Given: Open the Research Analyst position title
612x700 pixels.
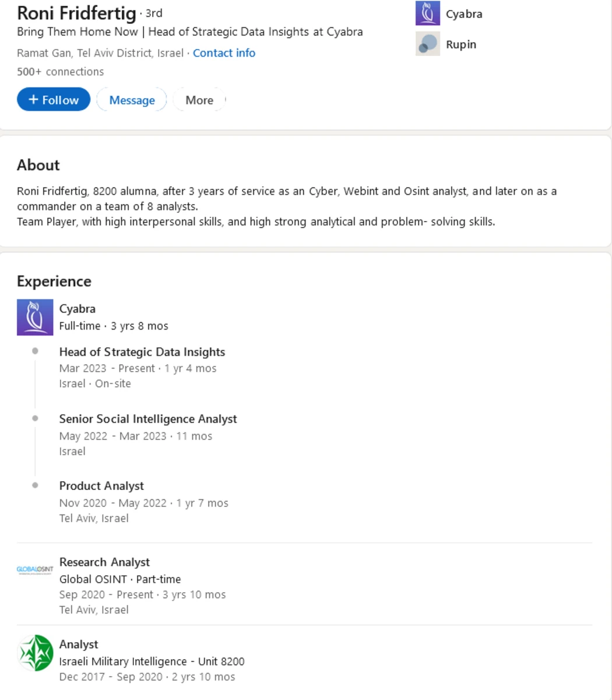Looking at the screenshot, I should pyautogui.click(x=104, y=562).
